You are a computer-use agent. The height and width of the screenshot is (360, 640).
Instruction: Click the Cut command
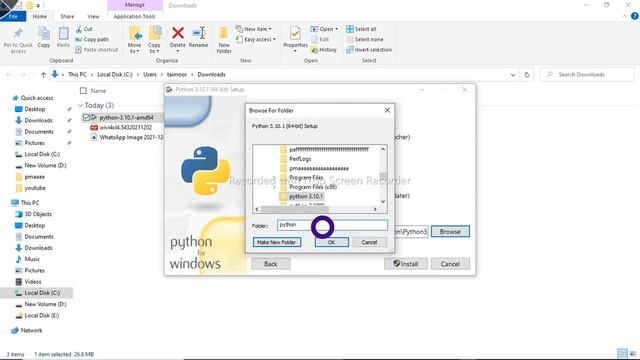pyautogui.click(x=84, y=29)
